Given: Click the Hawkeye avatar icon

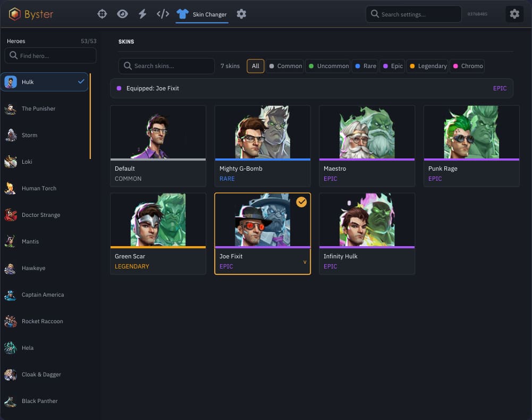Looking at the screenshot, I should [11, 268].
